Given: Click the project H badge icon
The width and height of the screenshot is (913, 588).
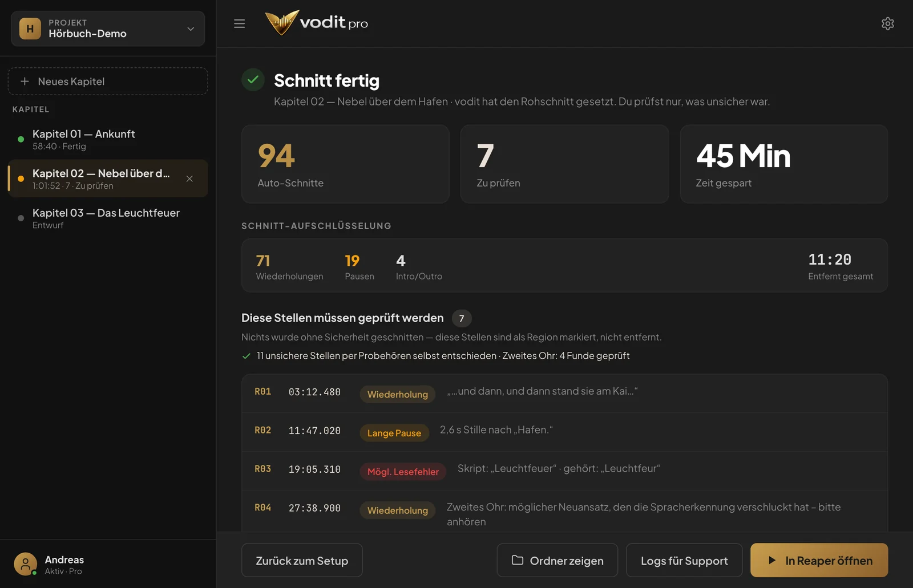Looking at the screenshot, I should (30, 29).
